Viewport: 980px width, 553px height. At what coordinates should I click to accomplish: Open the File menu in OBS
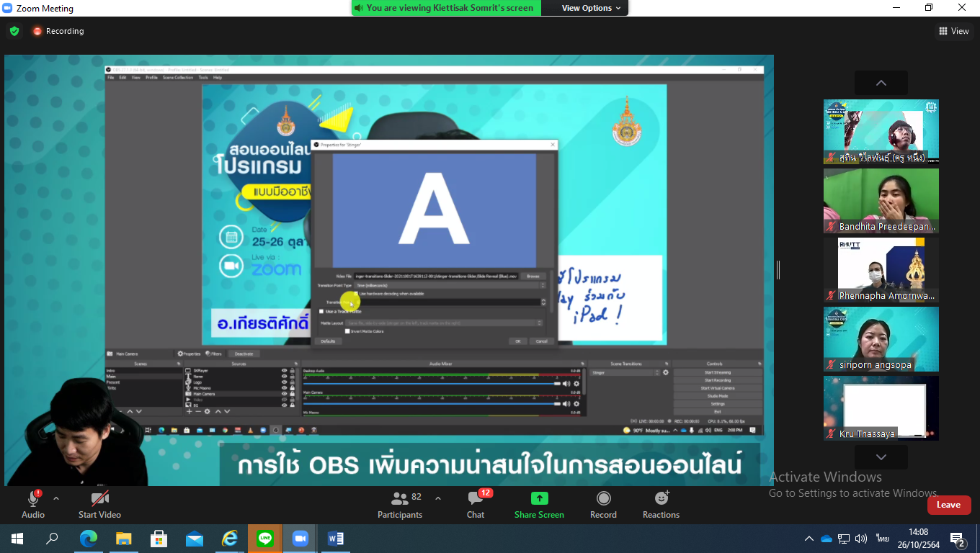[x=111, y=77]
